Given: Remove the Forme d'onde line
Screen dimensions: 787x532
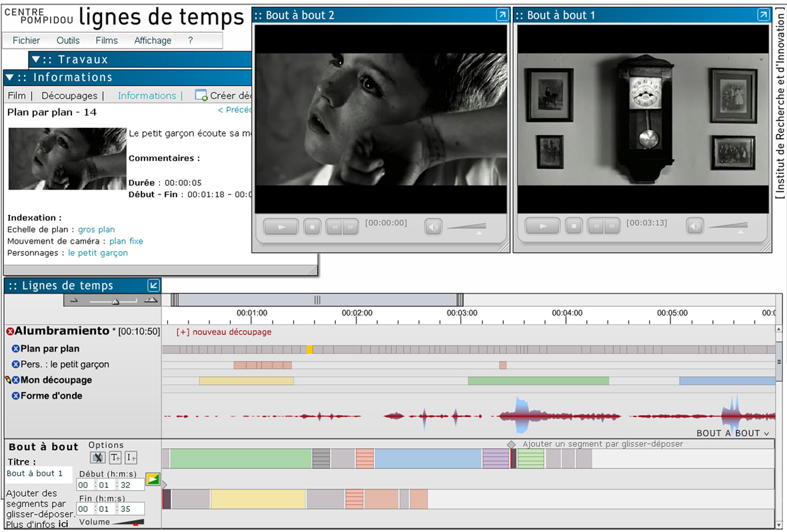Looking at the screenshot, I should [15, 396].
